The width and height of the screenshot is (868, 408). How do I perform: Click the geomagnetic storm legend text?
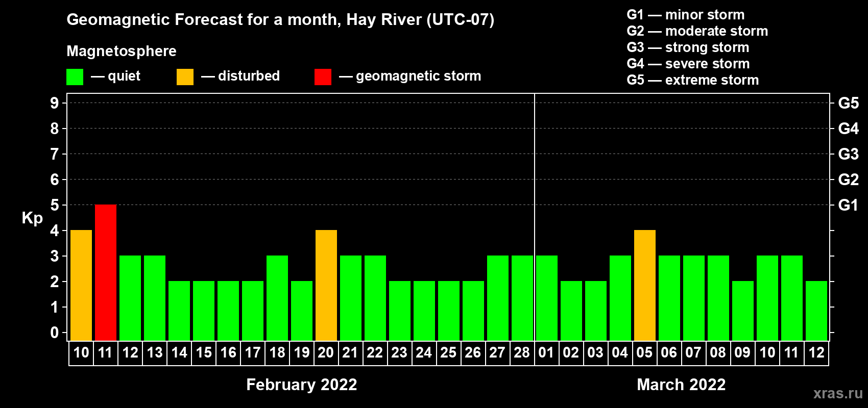point(419,76)
